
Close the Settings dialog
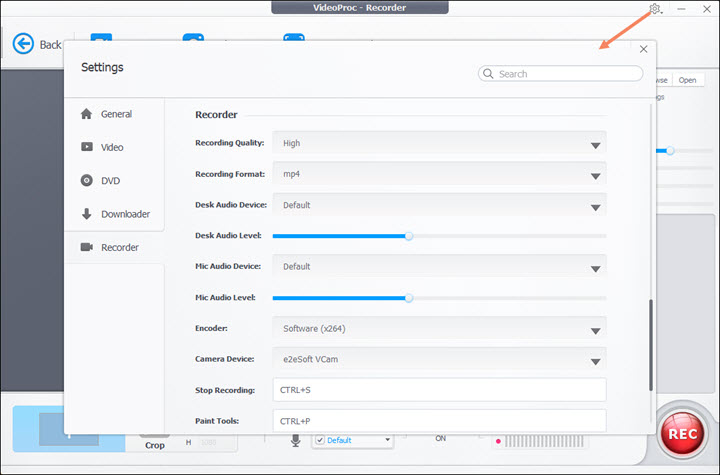643,49
